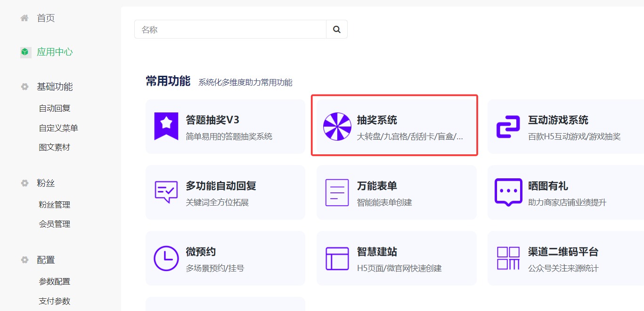Click the 互动游戏系统 arrows icon

(x=508, y=126)
